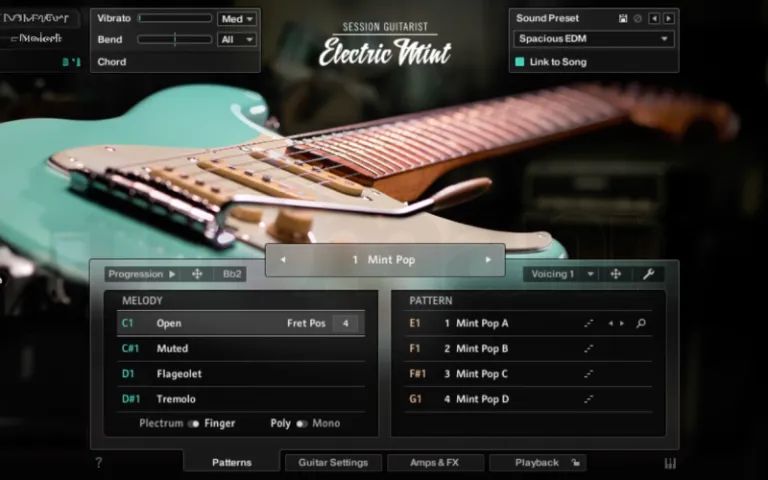Open the Spacious EDM preset dropdown
This screenshot has height=480, width=768.
pos(594,39)
